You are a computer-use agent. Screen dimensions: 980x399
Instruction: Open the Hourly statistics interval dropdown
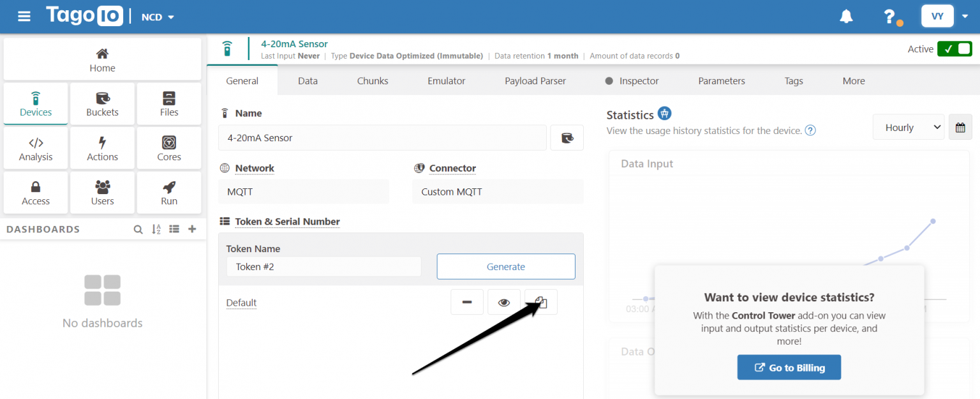[908, 127]
